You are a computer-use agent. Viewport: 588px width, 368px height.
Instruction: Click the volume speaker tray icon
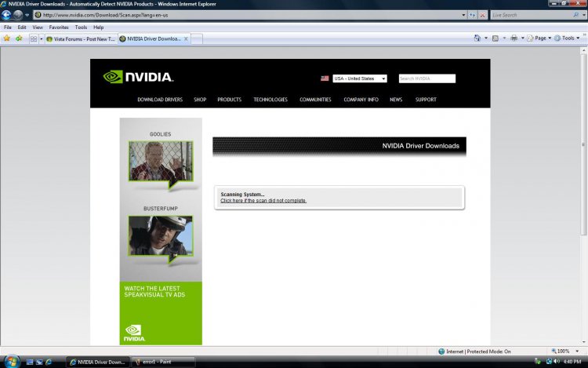[557, 362]
